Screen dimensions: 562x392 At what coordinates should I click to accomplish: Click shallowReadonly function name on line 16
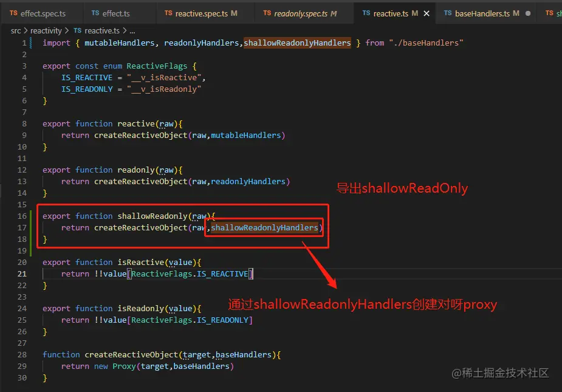point(152,216)
